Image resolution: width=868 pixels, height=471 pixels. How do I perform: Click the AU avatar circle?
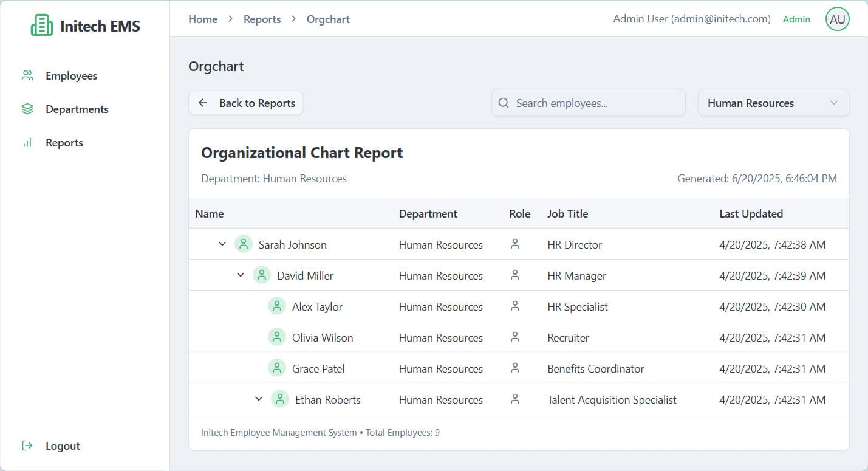click(x=837, y=19)
